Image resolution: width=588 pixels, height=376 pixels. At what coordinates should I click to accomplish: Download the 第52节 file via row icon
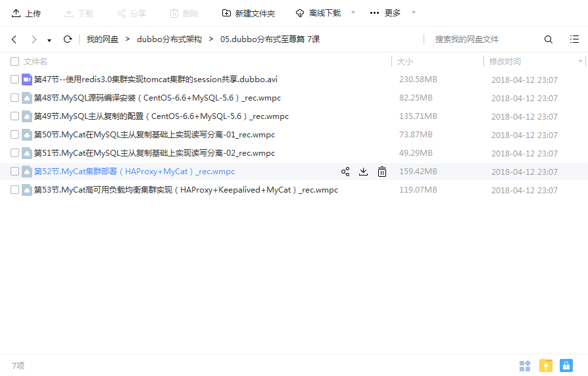click(363, 172)
